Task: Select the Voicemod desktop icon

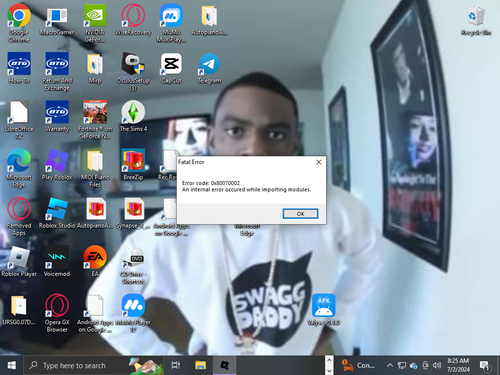Action: (x=57, y=261)
